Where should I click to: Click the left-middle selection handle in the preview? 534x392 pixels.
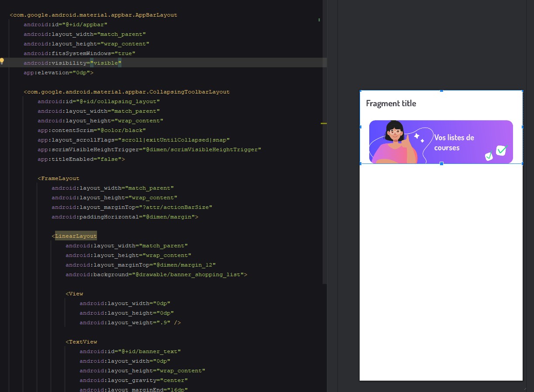tap(361, 127)
